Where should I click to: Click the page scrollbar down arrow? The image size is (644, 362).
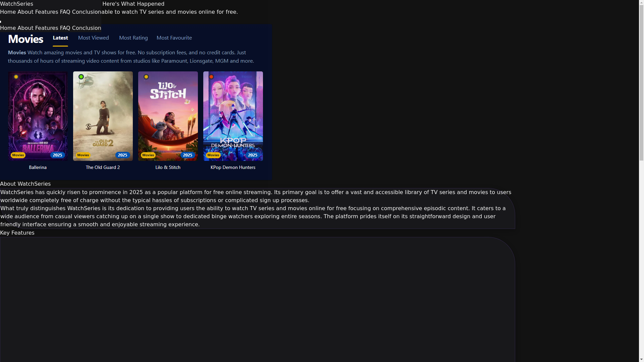click(641, 359)
